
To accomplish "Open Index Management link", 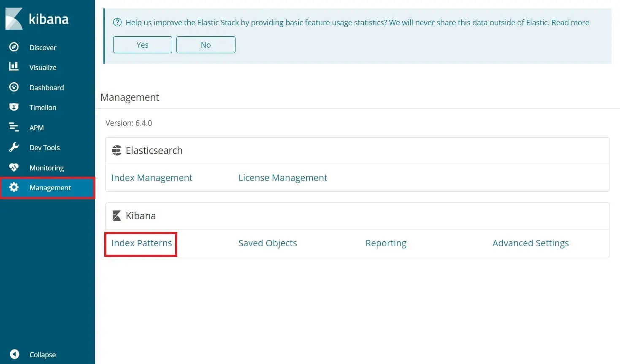I will (x=152, y=178).
